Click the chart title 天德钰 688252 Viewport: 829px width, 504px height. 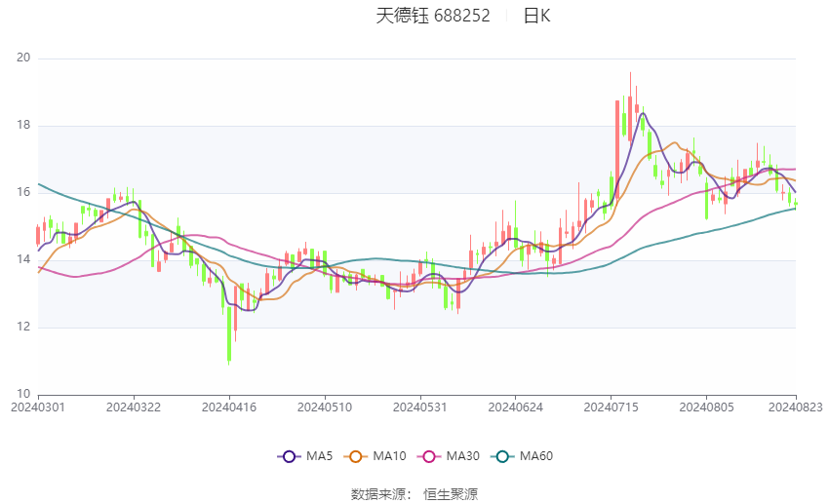(433, 16)
